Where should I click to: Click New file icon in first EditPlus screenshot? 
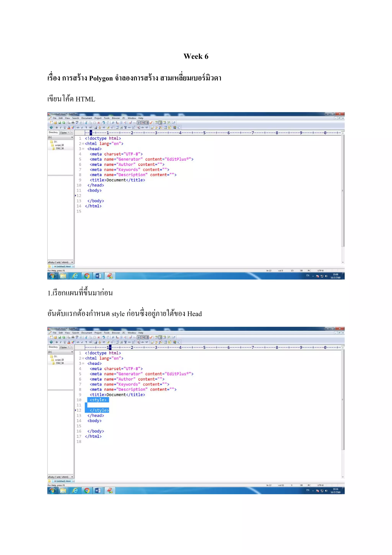(x=51, y=123)
